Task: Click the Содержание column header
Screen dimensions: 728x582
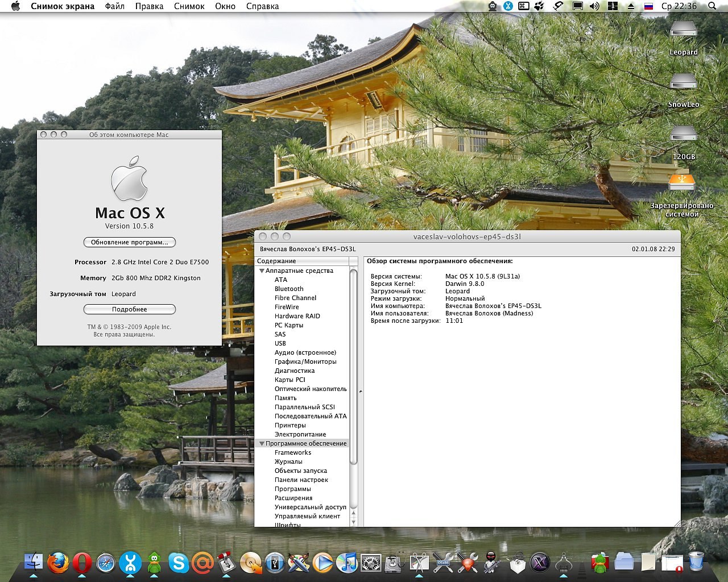Action: (301, 261)
